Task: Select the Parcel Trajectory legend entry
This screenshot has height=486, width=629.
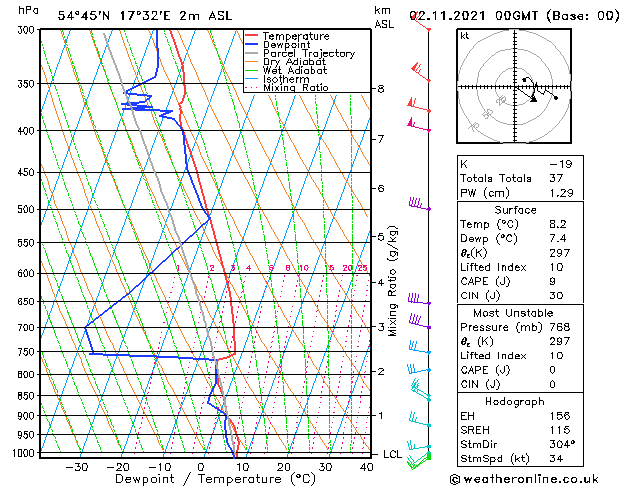Action: pos(308,54)
